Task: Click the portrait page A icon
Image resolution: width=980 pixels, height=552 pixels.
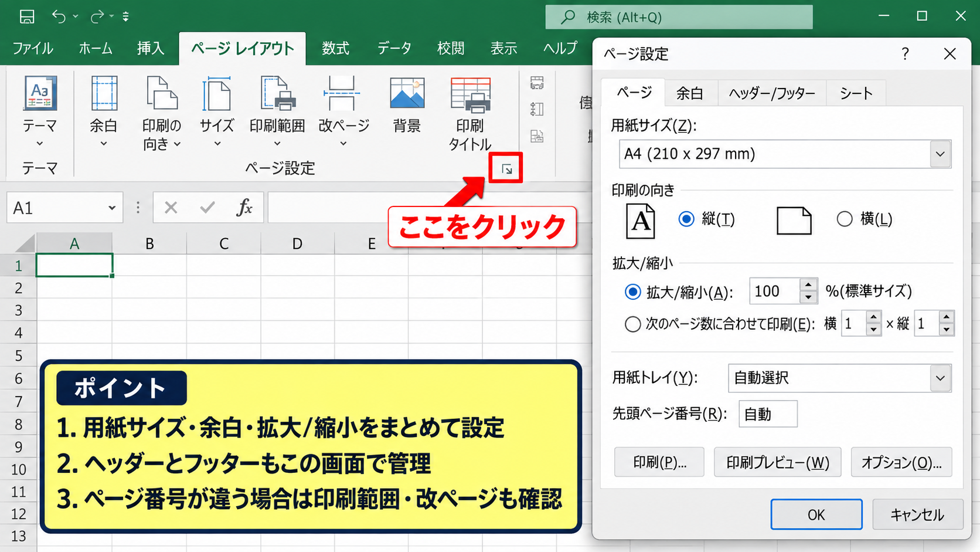Action: [640, 221]
